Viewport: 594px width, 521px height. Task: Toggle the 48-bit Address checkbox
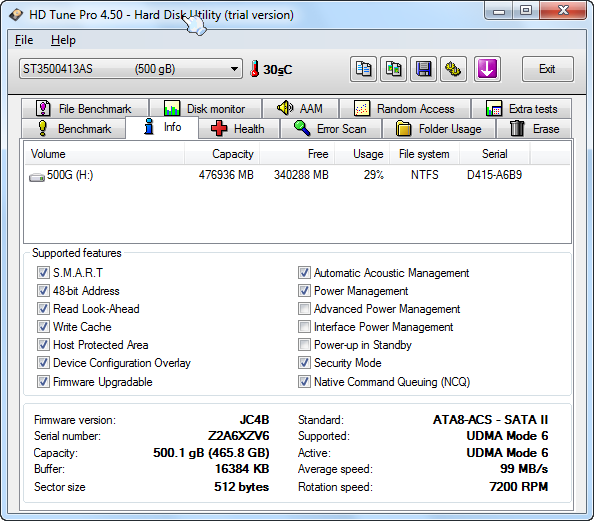coord(43,291)
